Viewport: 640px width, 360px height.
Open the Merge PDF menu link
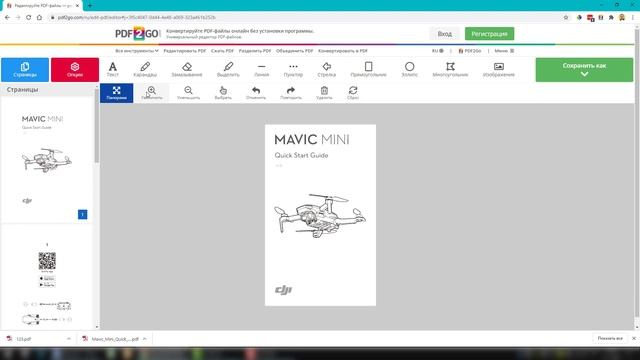[295, 51]
